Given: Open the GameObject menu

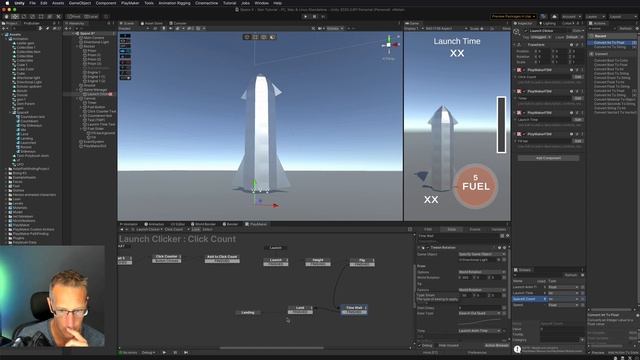Looking at the screenshot, I should tap(80, 3).
